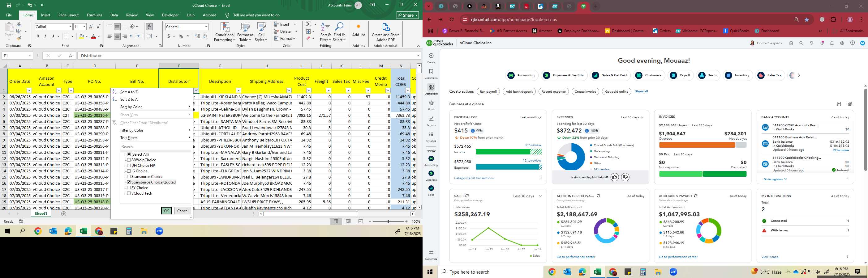Click Run payroll create action
This screenshot has width=868, height=278.
click(x=488, y=91)
